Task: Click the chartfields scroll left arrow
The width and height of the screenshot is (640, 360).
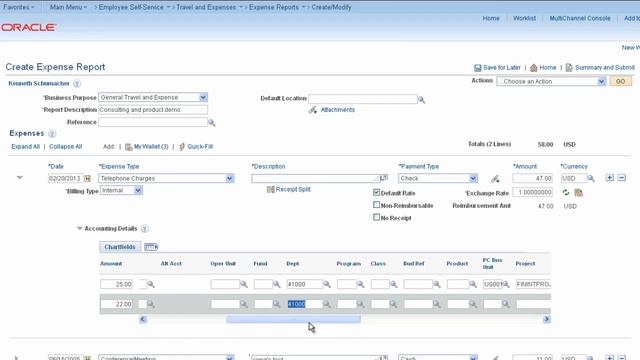Action: (x=142, y=319)
